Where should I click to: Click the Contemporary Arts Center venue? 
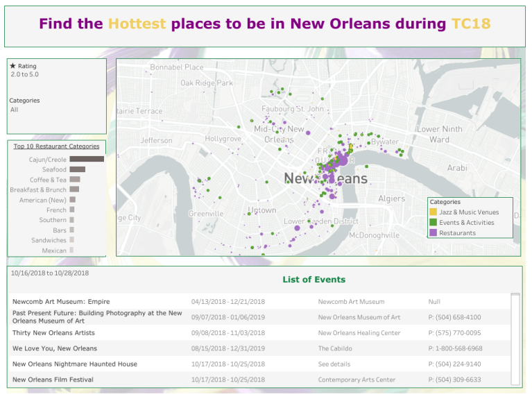[x=357, y=380]
